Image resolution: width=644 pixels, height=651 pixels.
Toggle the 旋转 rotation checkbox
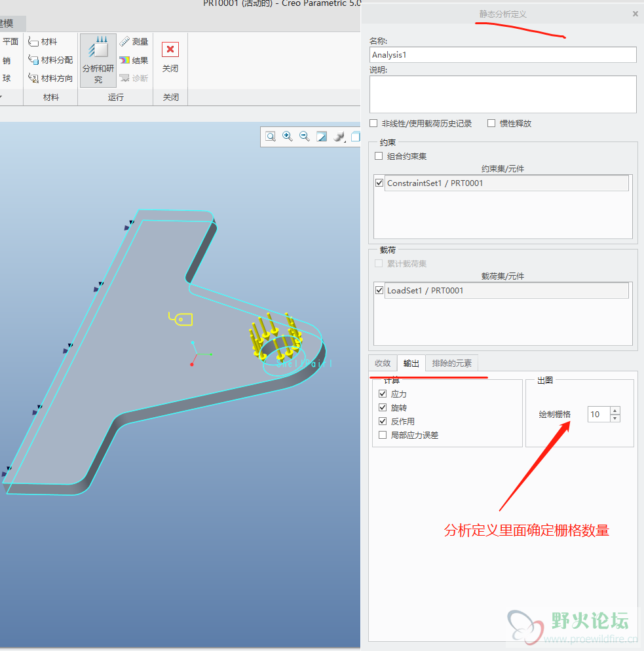(383, 407)
